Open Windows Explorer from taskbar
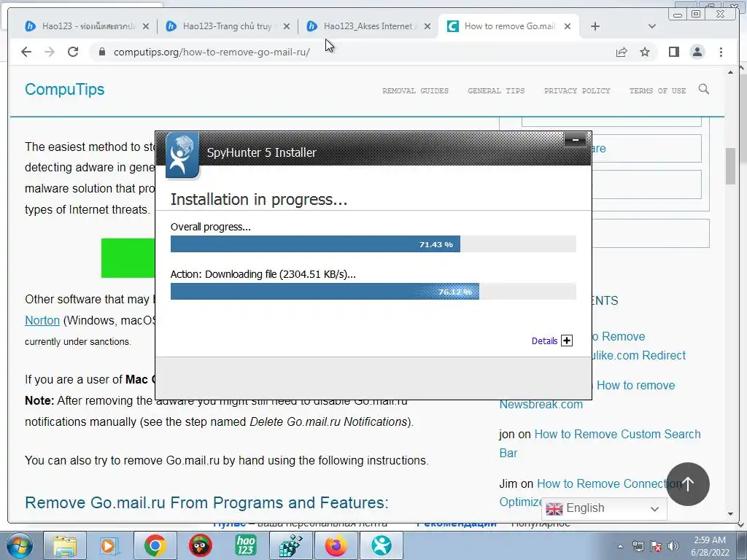Image resolution: width=747 pixels, height=560 pixels. coord(65,545)
